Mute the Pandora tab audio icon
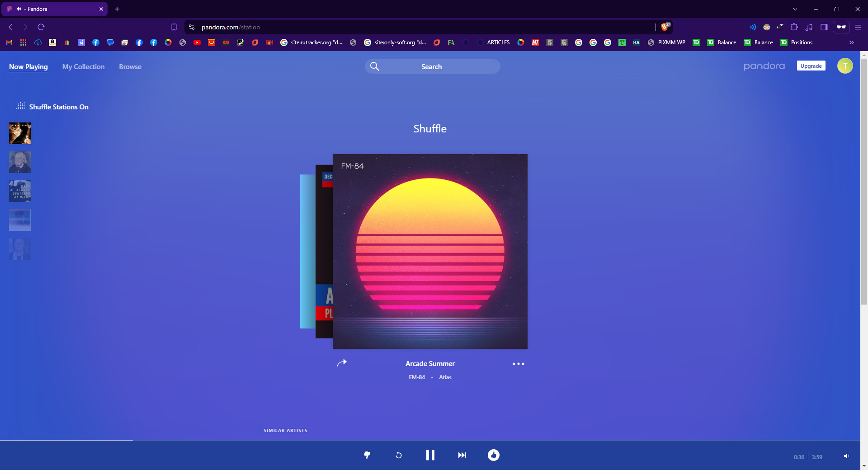The height and width of the screenshot is (470, 868). pos(19,9)
